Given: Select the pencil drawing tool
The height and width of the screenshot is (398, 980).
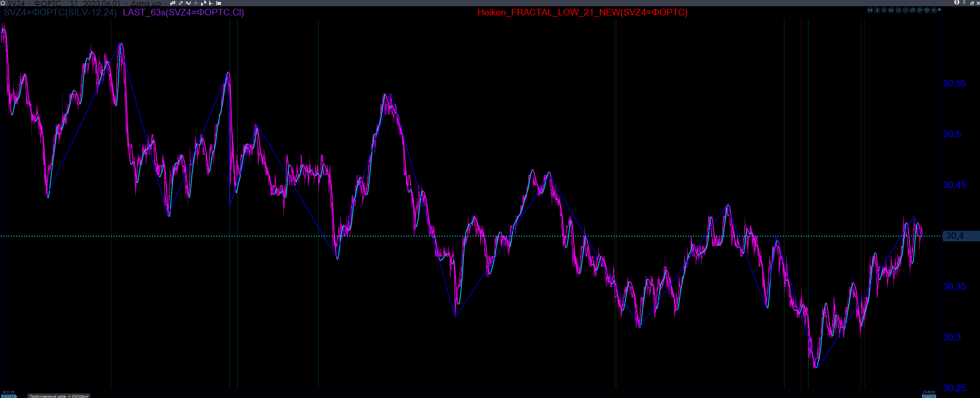Looking at the screenshot, I should click(x=181, y=3).
